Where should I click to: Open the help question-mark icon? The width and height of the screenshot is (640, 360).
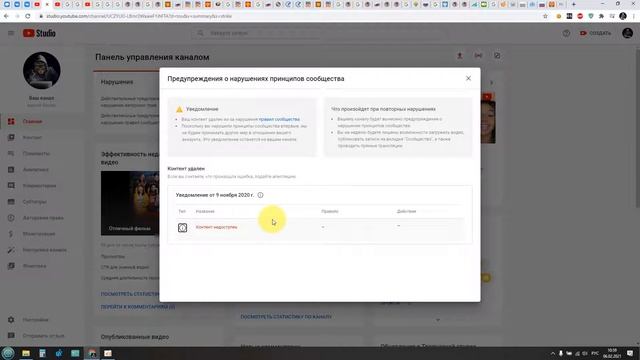coord(566,33)
